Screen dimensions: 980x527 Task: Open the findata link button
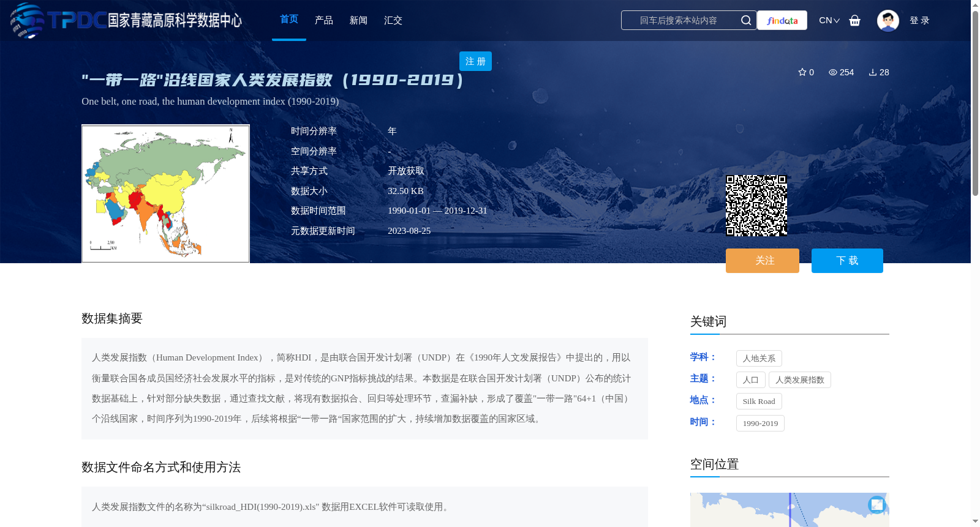click(782, 20)
